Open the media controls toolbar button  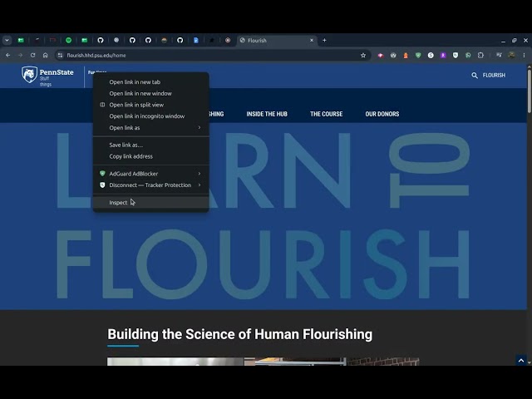pos(499,56)
